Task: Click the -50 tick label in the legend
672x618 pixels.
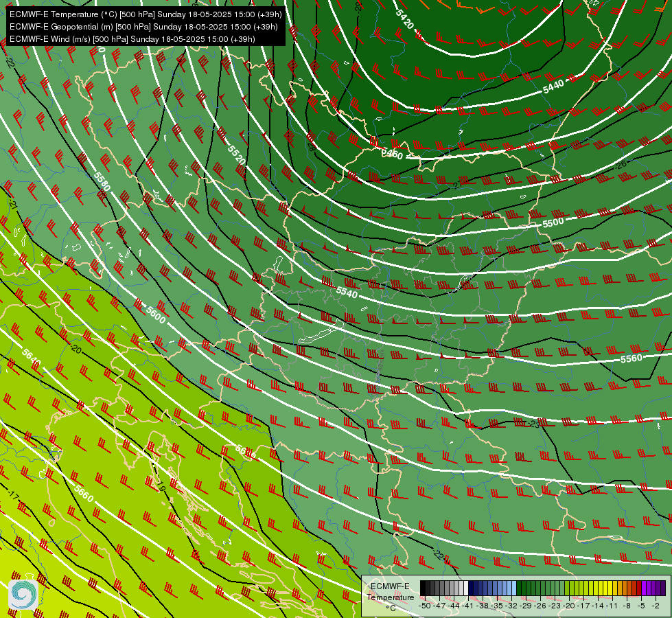Action: point(425,606)
